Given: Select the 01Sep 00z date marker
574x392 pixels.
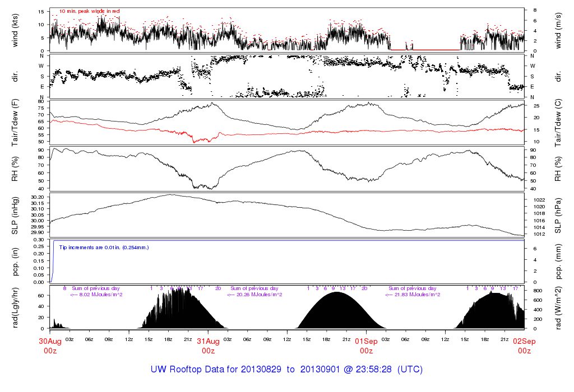Looking at the screenshot, I should coord(366,346).
